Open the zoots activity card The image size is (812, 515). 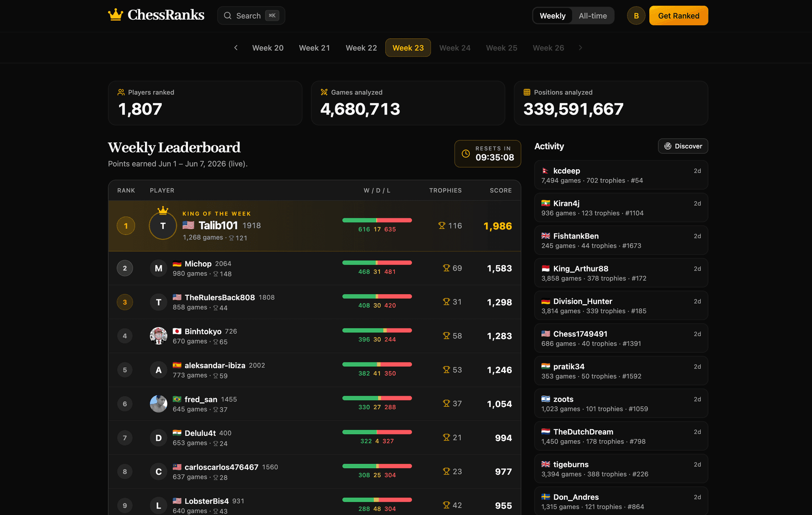click(621, 403)
